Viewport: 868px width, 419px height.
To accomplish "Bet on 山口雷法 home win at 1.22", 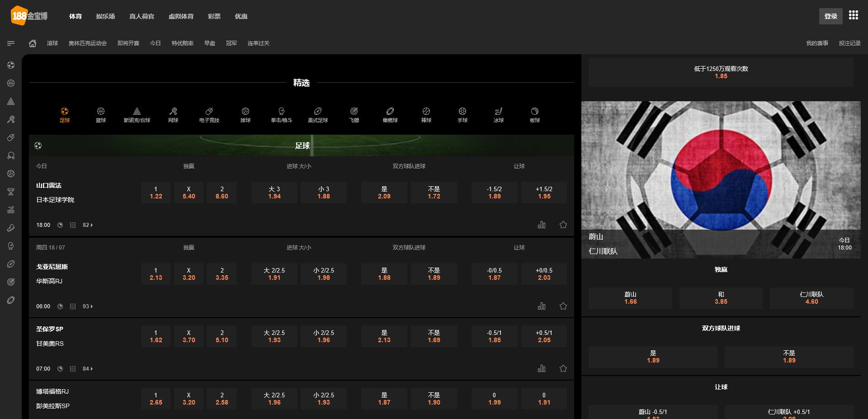I will 156,193.
